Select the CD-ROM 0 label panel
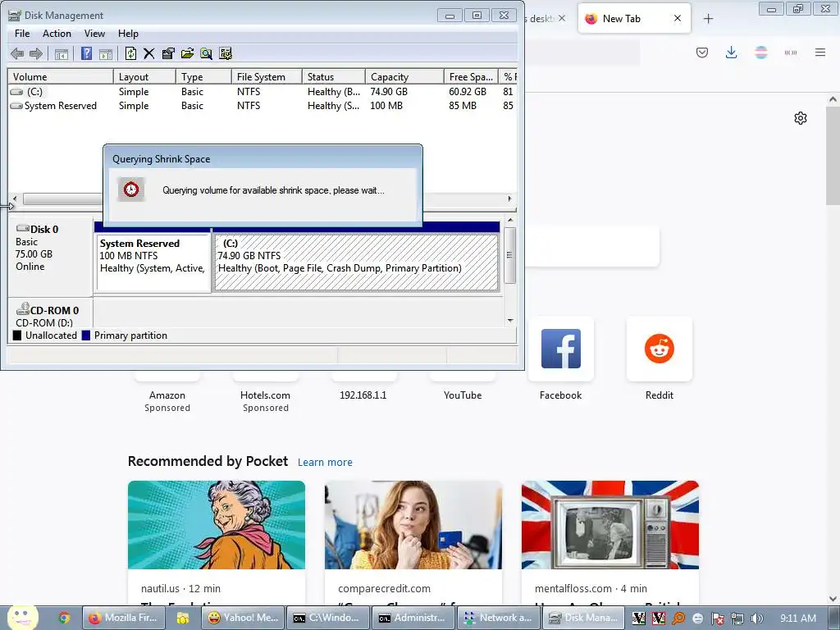This screenshot has width=840, height=630. [x=50, y=313]
